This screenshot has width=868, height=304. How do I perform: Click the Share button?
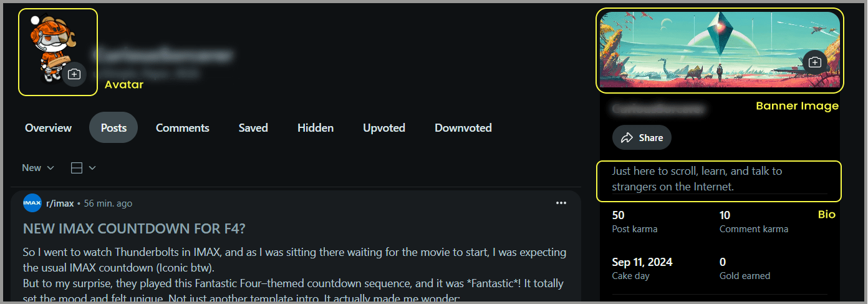click(642, 137)
